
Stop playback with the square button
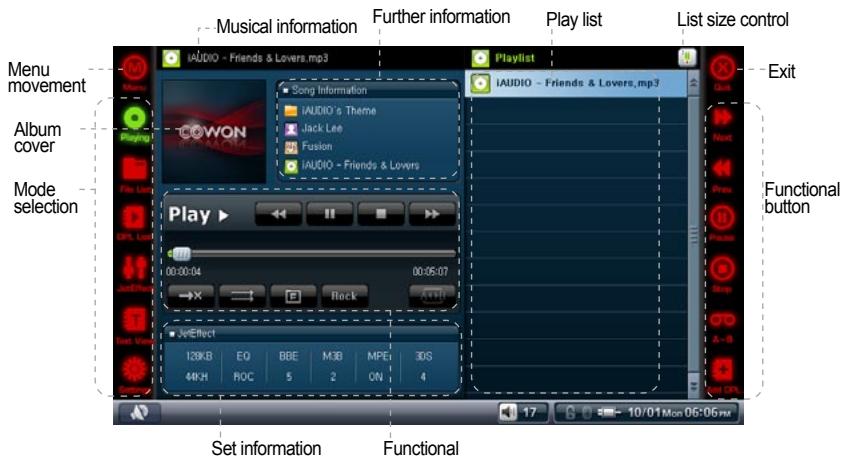point(381,214)
